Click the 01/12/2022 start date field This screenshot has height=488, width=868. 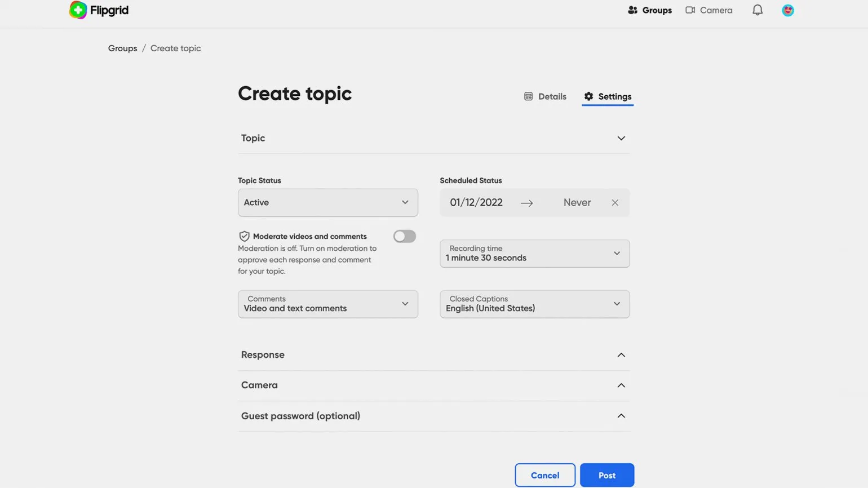coord(476,203)
